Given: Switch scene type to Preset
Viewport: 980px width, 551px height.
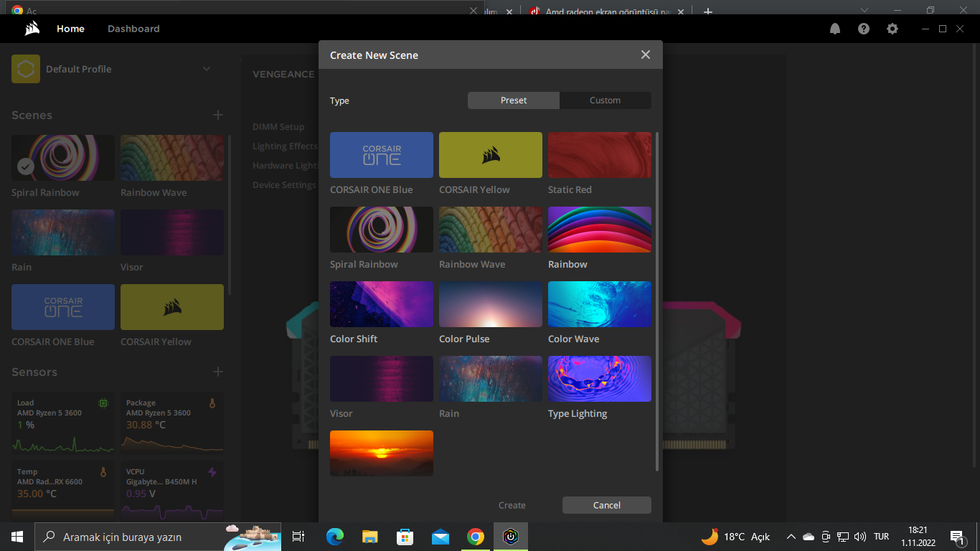Looking at the screenshot, I should 514,100.
